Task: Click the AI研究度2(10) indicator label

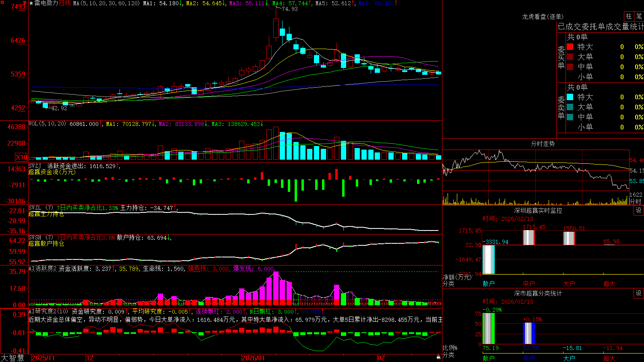Action: click(x=48, y=311)
